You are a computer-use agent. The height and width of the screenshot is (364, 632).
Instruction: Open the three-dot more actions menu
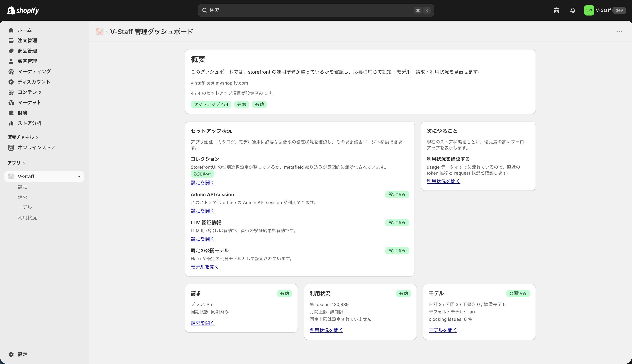pos(619,32)
